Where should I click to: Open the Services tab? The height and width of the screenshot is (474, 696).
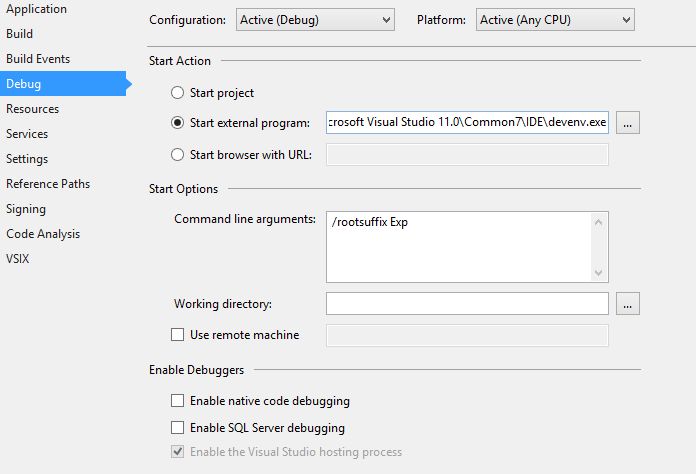(27, 134)
